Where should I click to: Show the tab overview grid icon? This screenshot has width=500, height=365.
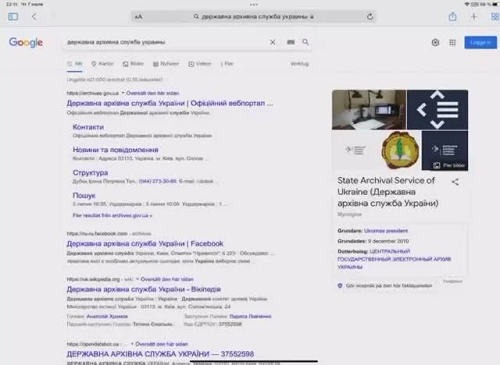(x=495, y=16)
